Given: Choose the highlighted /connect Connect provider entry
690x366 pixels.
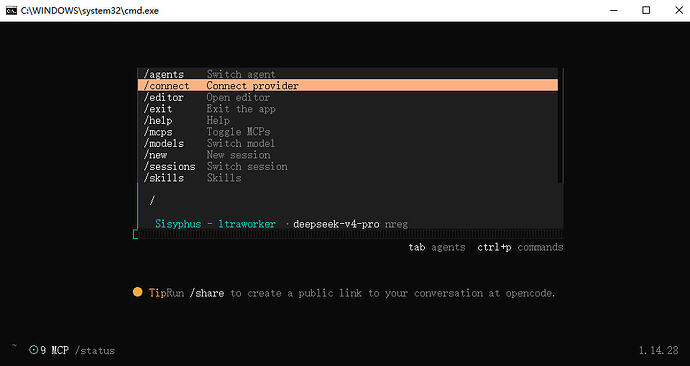Looking at the screenshot, I should pyautogui.click(x=348, y=85).
